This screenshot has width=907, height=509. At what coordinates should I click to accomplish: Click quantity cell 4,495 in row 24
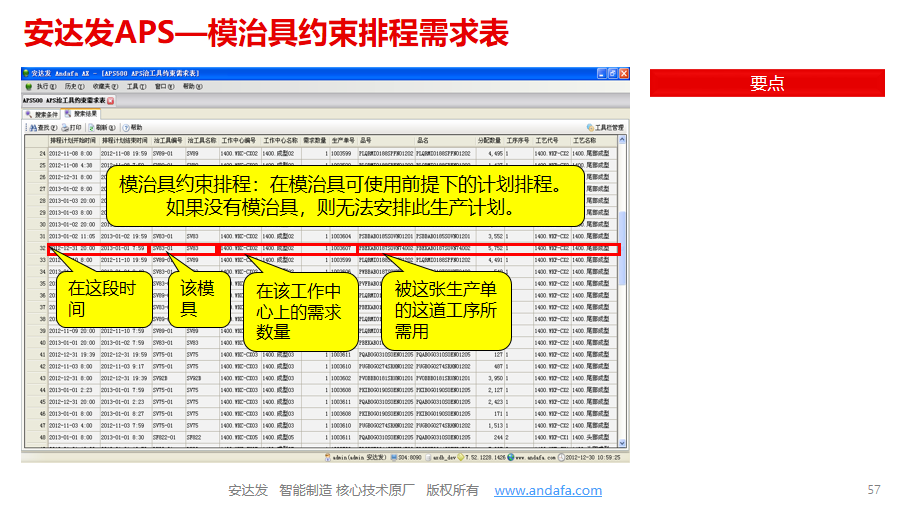click(x=489, y=154)
